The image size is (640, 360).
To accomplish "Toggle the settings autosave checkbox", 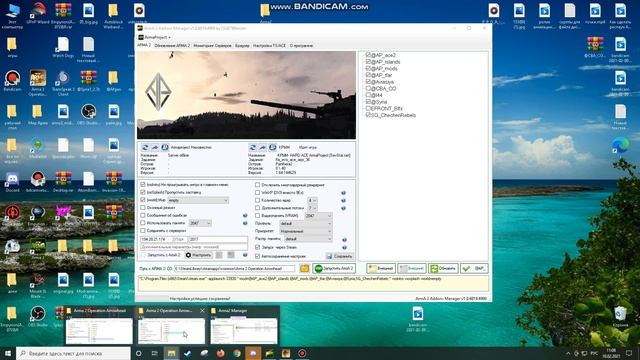I will pos(258,256).
